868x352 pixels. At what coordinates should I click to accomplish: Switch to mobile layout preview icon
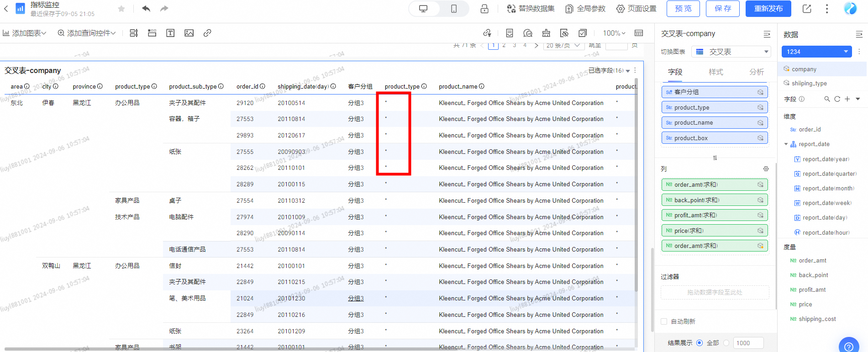point(454,9)
